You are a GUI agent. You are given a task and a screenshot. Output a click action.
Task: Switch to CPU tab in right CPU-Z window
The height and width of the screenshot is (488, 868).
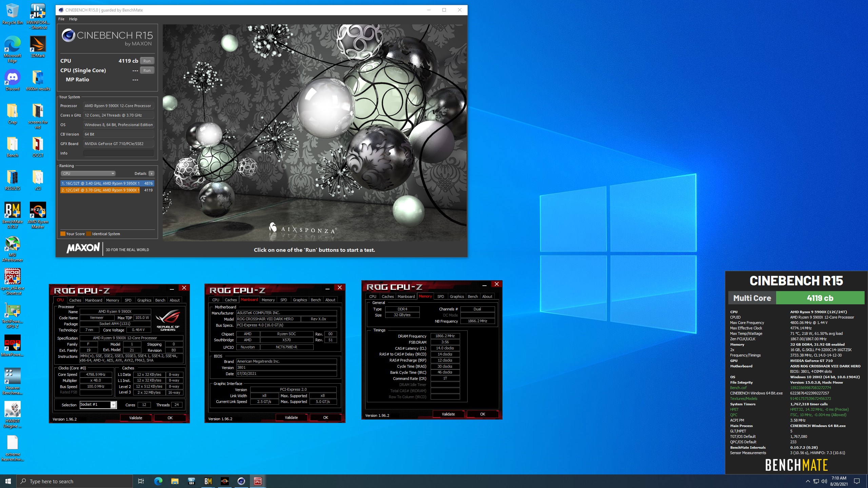(x=373, y=297)
